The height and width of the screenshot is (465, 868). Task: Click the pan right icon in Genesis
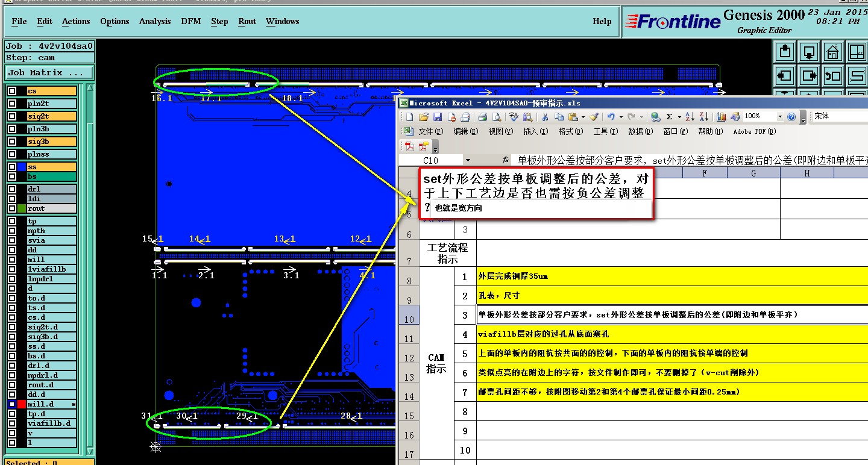[x=809, y=76]
